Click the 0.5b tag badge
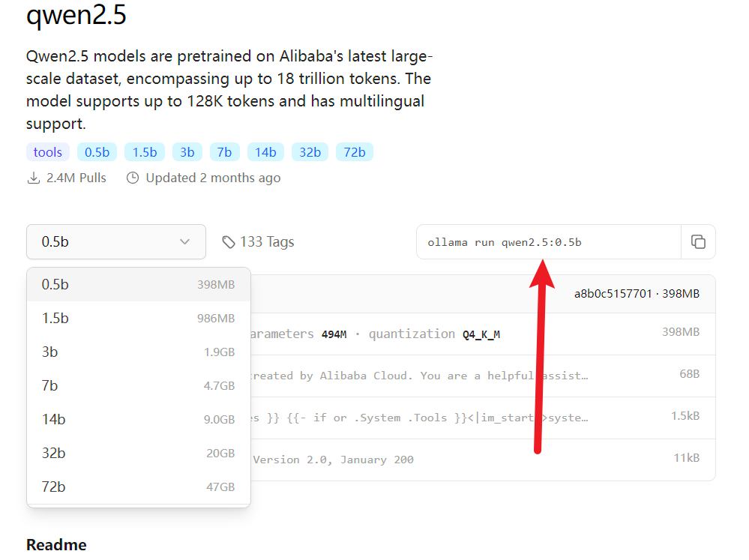The image size is (749, 560). (x=97, y=152)
